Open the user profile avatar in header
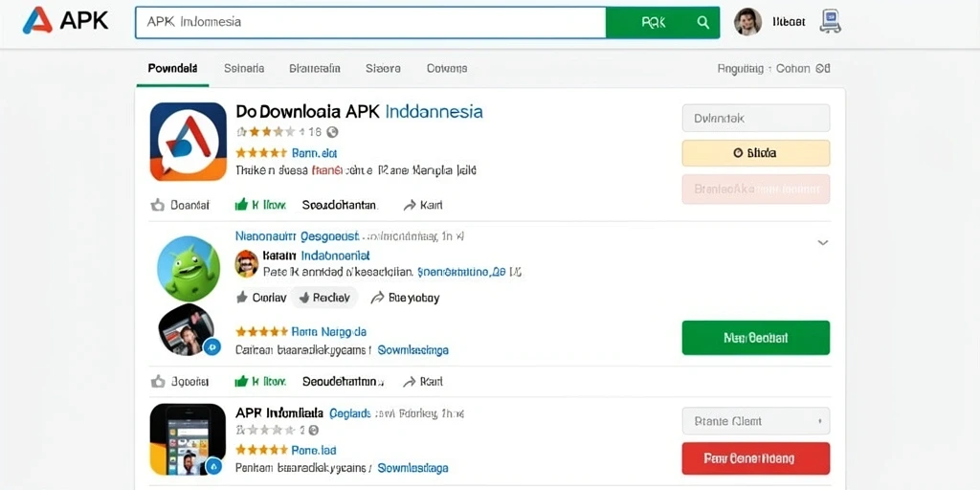Image resolution: width=980 pixels, height=490 pixels. click(x=747, y=22)
